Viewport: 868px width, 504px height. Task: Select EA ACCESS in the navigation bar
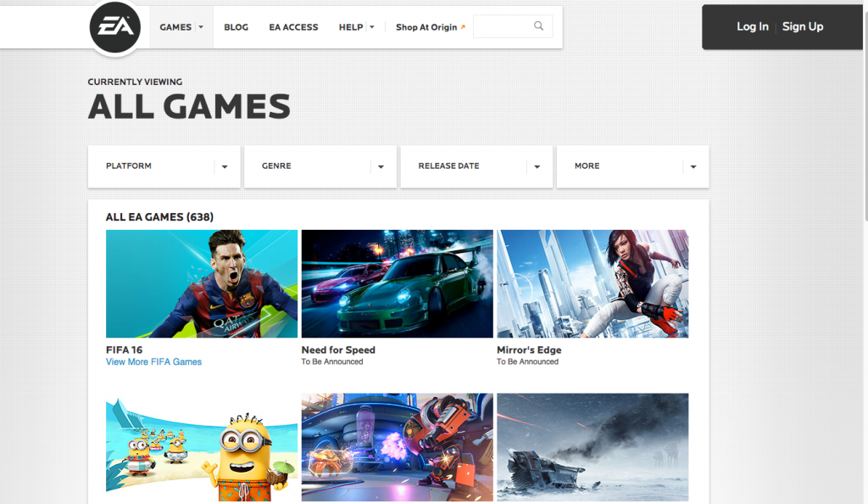(x=293, y=26)
